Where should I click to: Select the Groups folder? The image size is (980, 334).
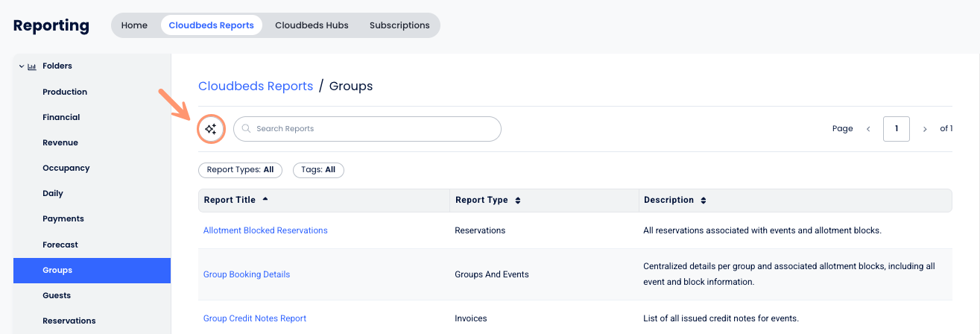(x=92, y=270)
